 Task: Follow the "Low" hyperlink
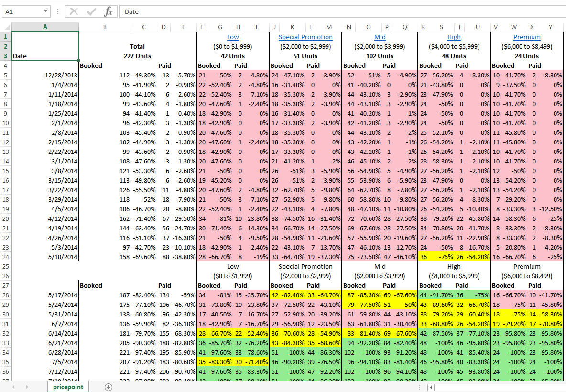click(233, 37)
